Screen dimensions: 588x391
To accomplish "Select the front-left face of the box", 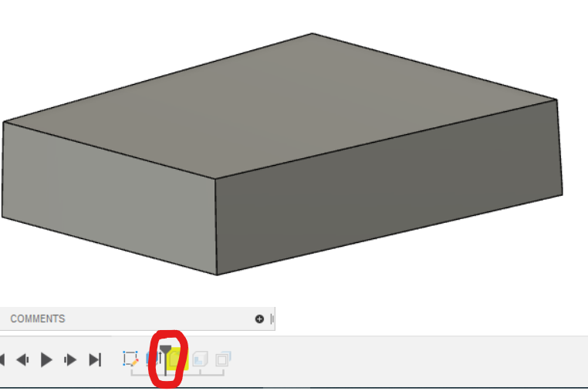I will click(108, 197).
